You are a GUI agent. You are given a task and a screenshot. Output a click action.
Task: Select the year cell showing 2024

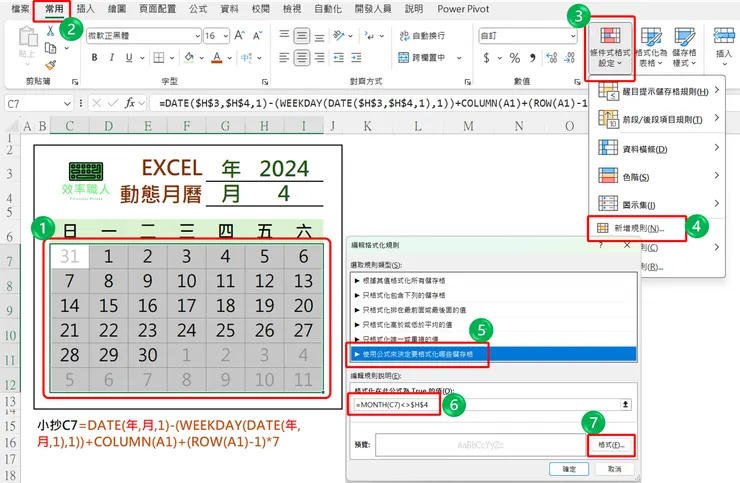(284, 169)
